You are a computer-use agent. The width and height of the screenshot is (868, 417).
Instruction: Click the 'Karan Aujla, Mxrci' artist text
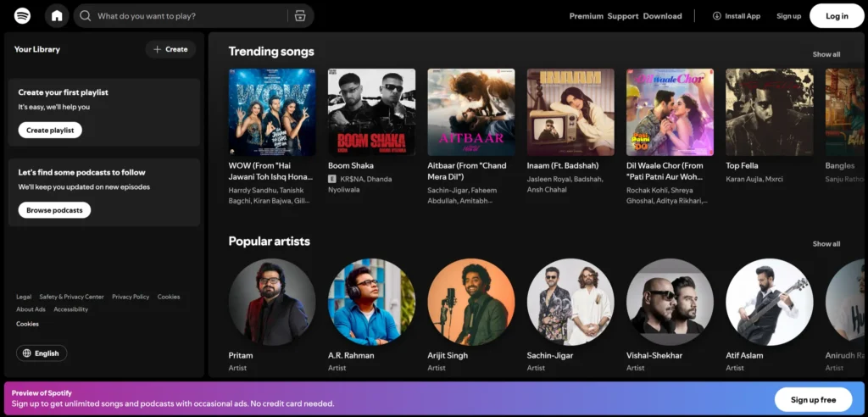pyautogui.click(x=754, y=179)
